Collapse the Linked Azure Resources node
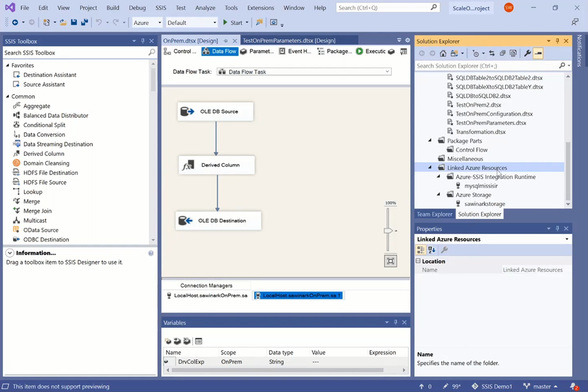 (x=430, y=168)
